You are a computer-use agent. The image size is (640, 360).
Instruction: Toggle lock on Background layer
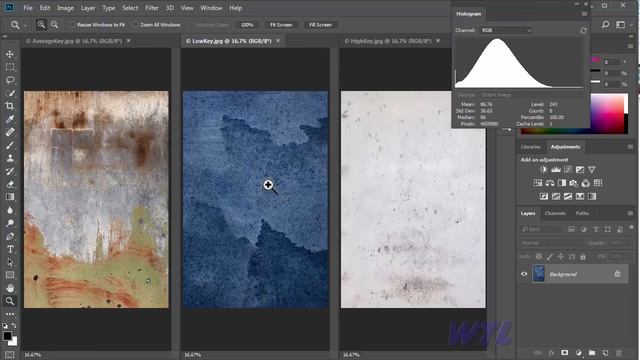click(x=617, y=274)
